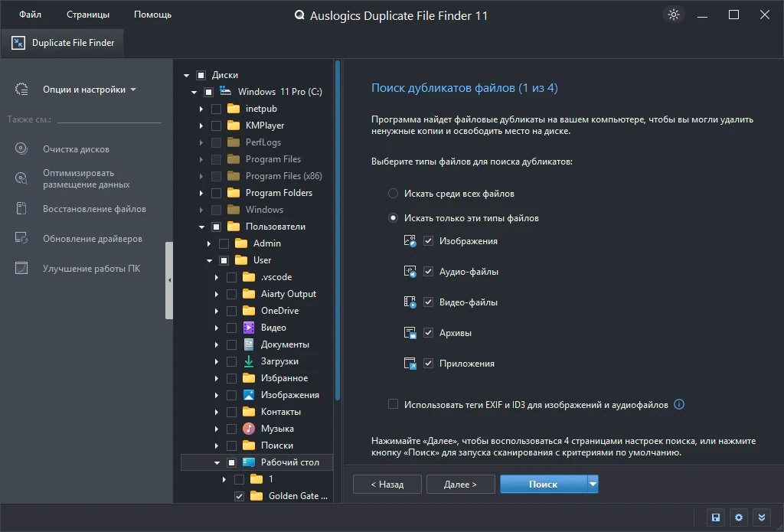Click the save floppy-disk icon in status bar
784x532 pixels.
pyautogui.click(x=716, y=517)
